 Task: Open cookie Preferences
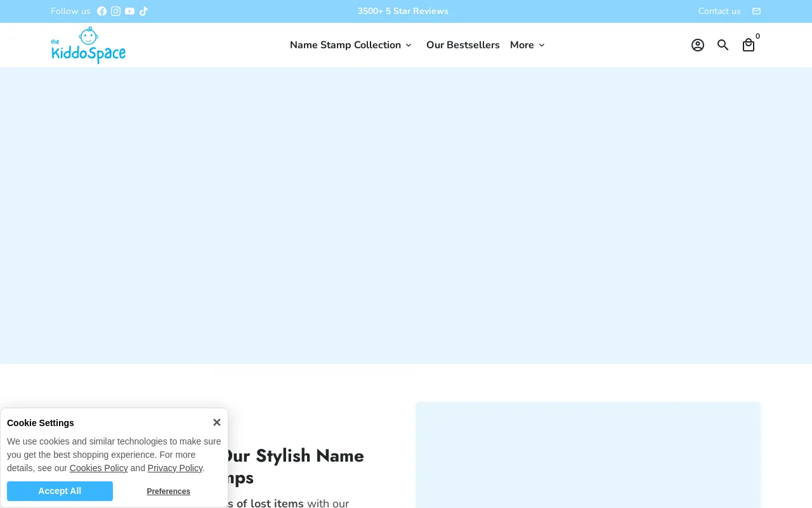click(x=168, y=491)
